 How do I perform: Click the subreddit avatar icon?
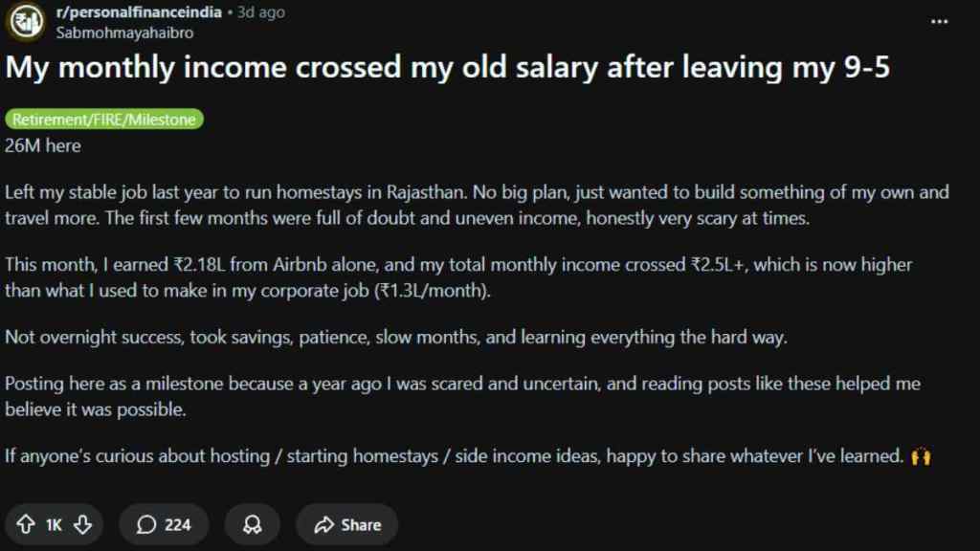(x=28, y=22)
